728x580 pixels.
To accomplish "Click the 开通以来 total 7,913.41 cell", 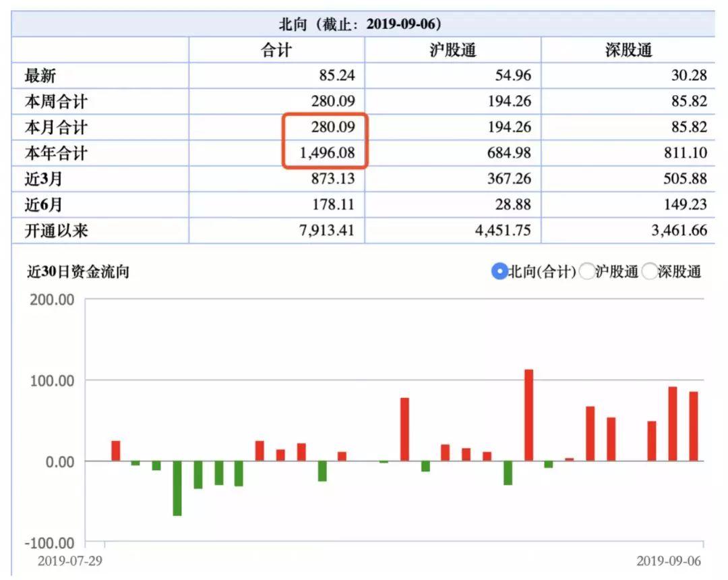I will click(x=327, y=231).
